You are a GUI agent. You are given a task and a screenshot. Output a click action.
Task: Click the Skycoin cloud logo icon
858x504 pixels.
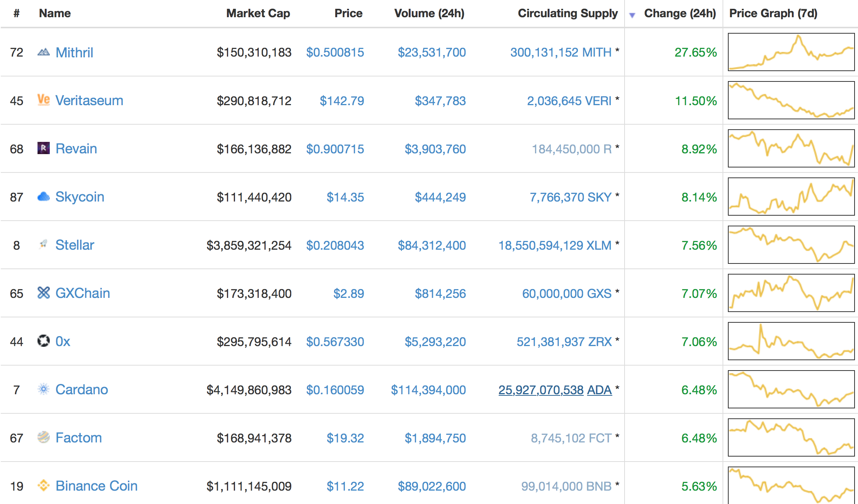[44, 197]
